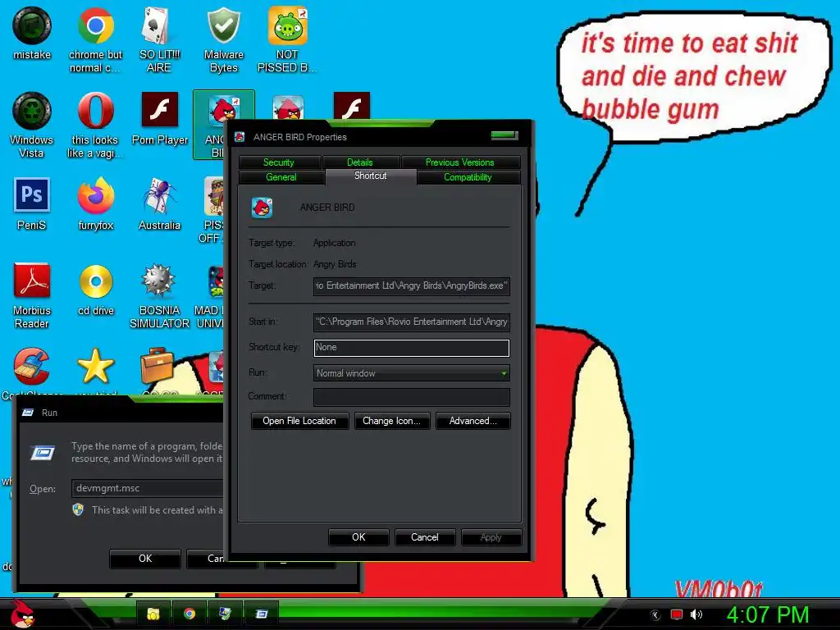Click the briefcase desktop icon
This screenshot has height=630, width=840.
tap(157, 367)
